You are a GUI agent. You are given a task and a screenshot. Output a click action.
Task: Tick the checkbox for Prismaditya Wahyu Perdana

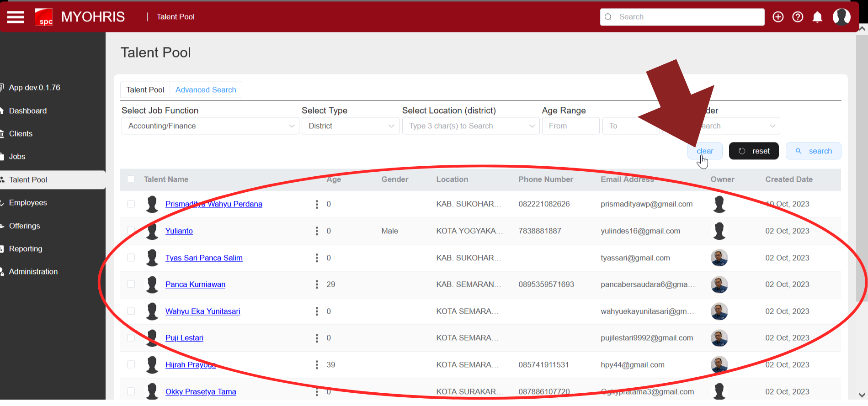pyautogui.click(x=131, y=204)
